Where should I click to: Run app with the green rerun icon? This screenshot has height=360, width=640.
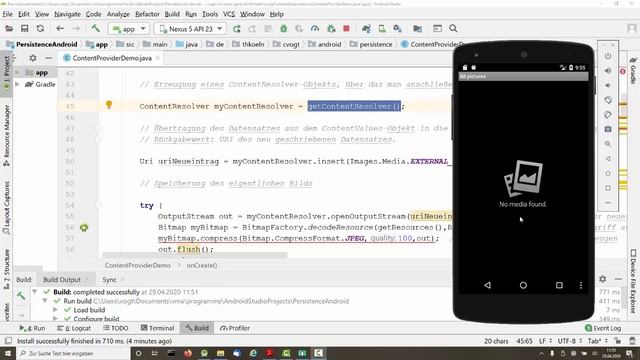236,29
